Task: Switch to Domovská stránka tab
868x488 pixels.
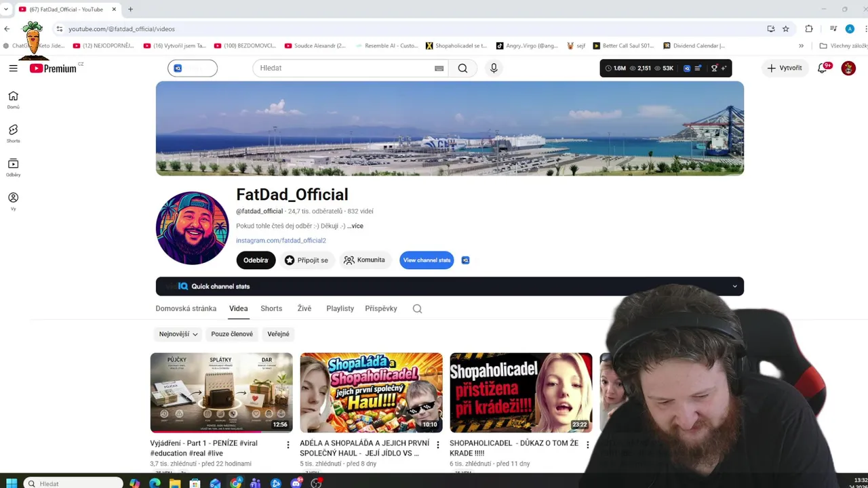Action: pos(186,308)
